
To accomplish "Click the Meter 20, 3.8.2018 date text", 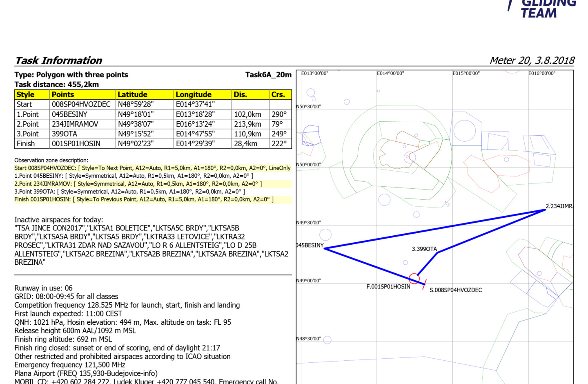I will tap(532, 60).
